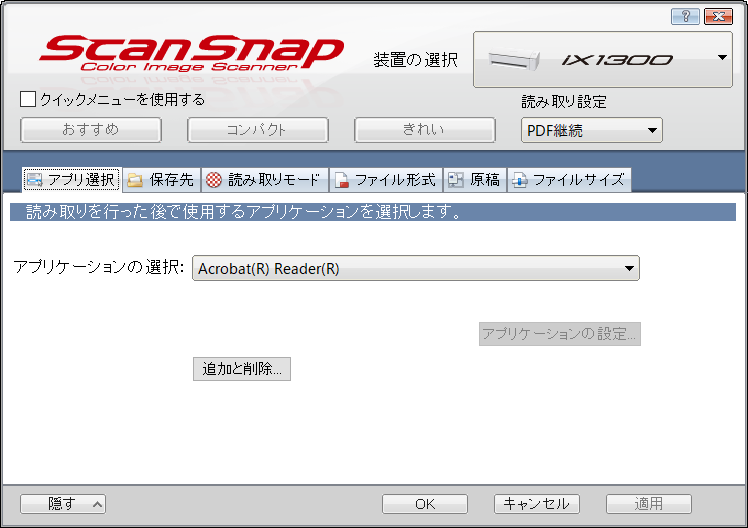Image resolution: width=748 pixels, height=528 pixels.
Task: Click the おすすめ preset button
Action: pyautogui.click(x=91, y=130)
